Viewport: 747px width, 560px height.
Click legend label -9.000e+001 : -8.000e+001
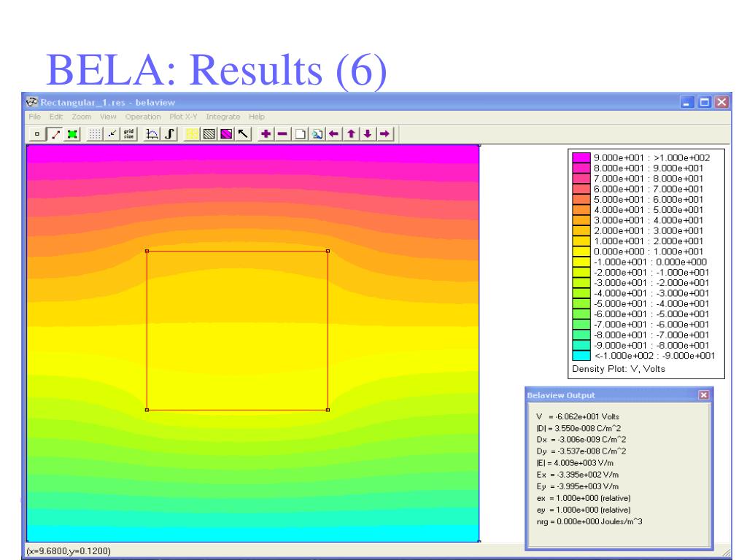point(651,345)
